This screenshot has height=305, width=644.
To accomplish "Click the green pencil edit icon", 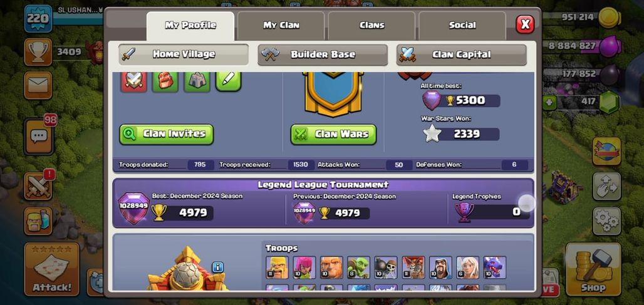I will [x=228, y=80].
